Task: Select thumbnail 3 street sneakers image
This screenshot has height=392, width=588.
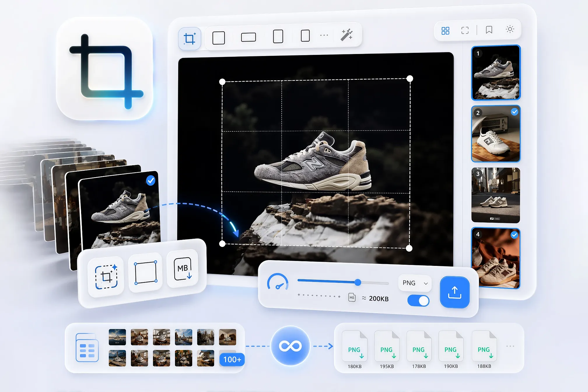Action: (x=496, y=195)
